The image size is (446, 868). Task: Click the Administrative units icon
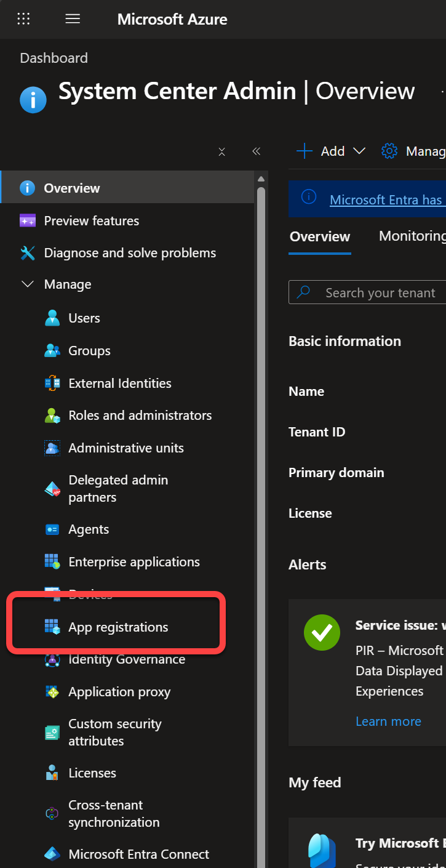pos(52,448)
